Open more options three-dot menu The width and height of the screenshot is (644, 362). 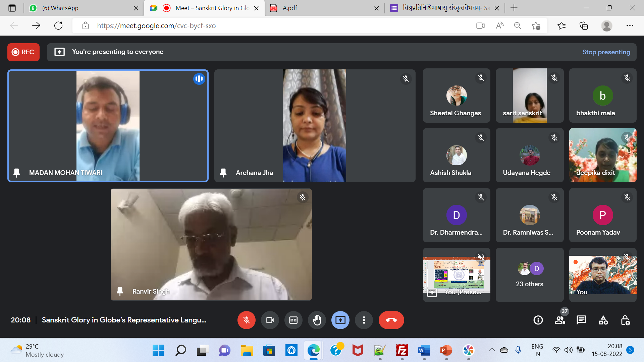(364, 320)
